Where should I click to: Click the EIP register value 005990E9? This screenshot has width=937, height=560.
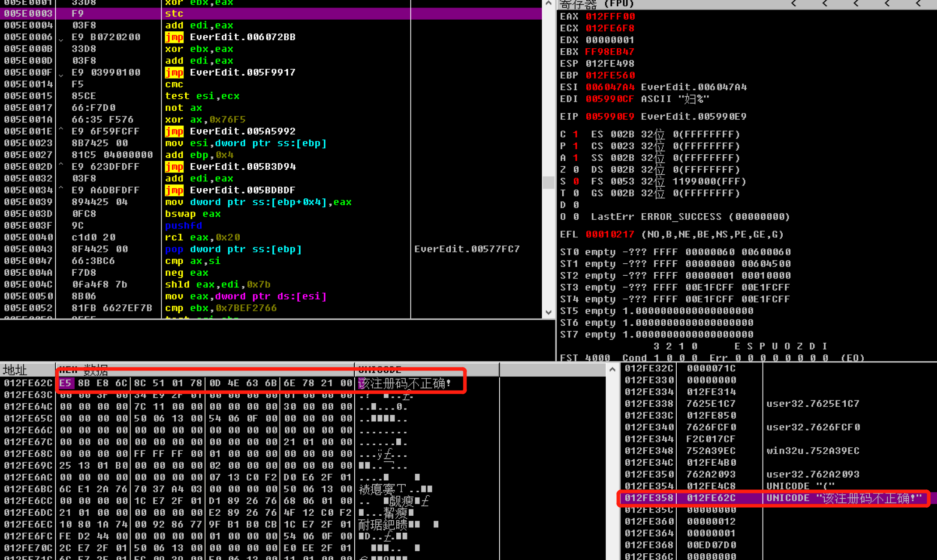click(611, 117)
